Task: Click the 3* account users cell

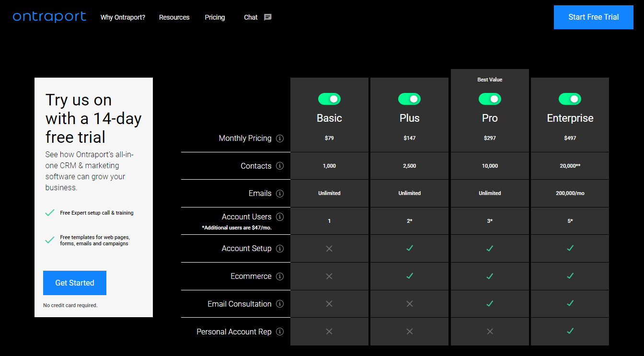Action: tap(490, 221)
